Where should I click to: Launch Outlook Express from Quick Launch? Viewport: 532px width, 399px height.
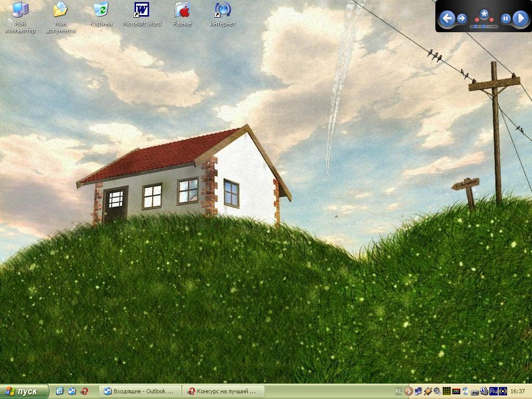tap(72, 391)
